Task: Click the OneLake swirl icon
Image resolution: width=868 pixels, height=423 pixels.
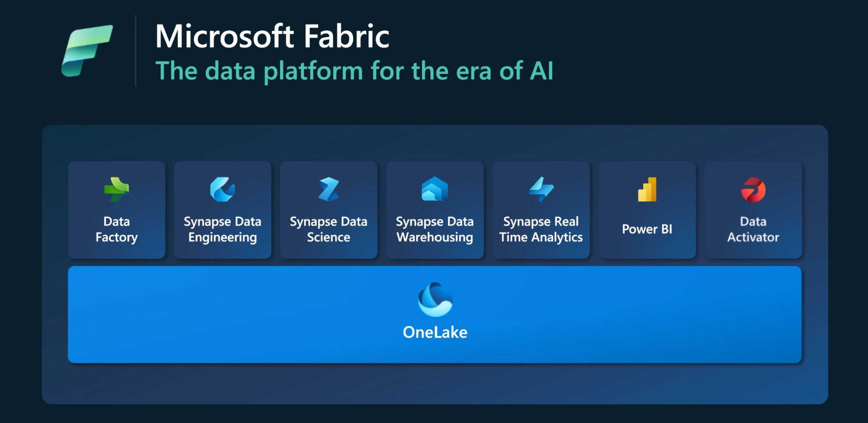Action: [x=435, y=299]
